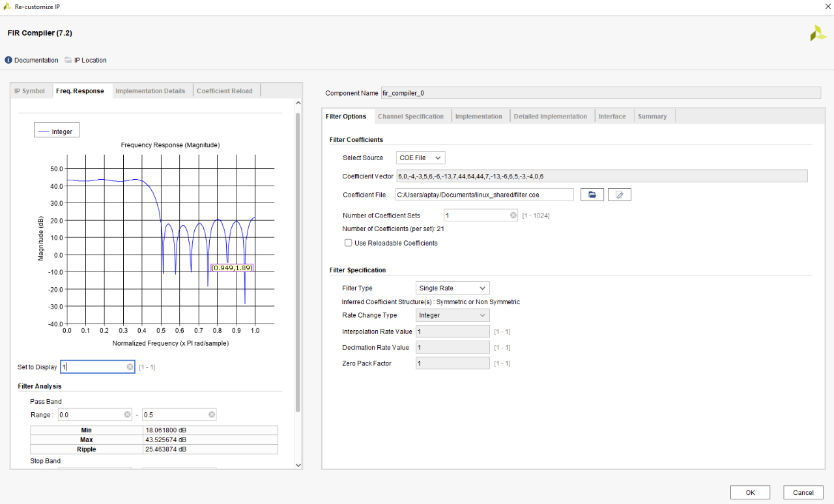The image size is (834, 504).
Task: Click the Stop Band label
Action: click(x=45, y=461)
